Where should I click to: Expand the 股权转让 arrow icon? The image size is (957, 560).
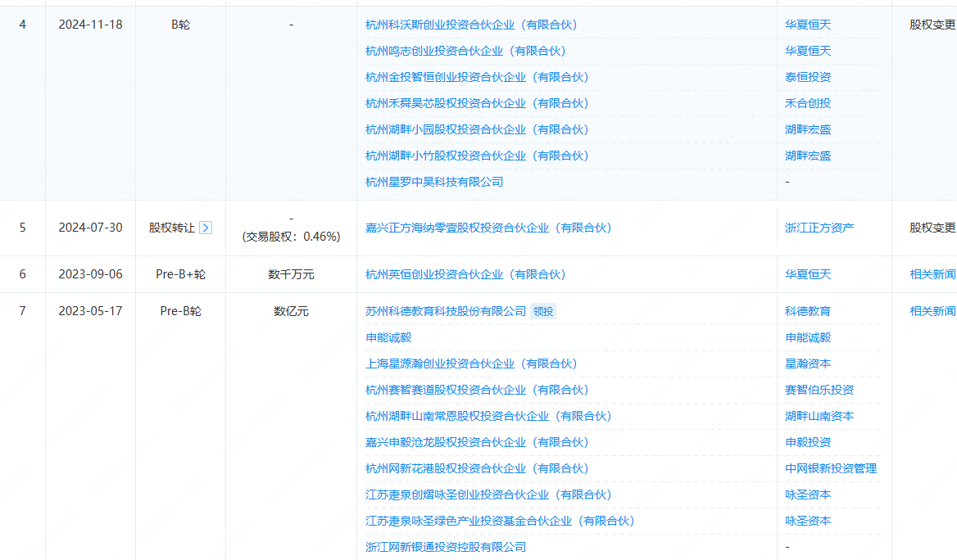pyautogui.click(x=206, y=228)
